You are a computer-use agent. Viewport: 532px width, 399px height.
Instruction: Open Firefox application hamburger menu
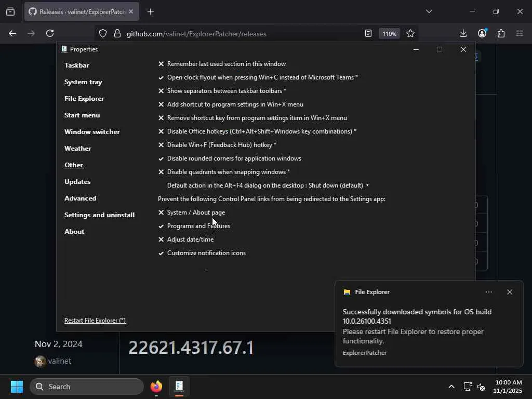520,33
